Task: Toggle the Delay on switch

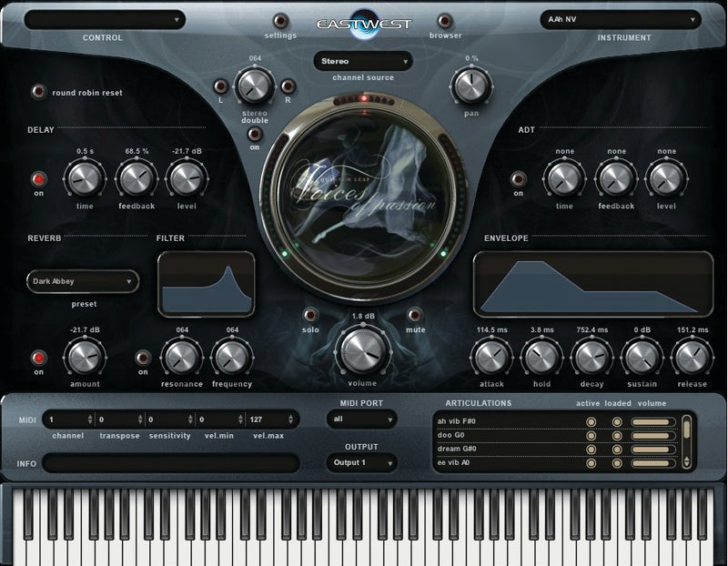Action: tap(38, 178)
